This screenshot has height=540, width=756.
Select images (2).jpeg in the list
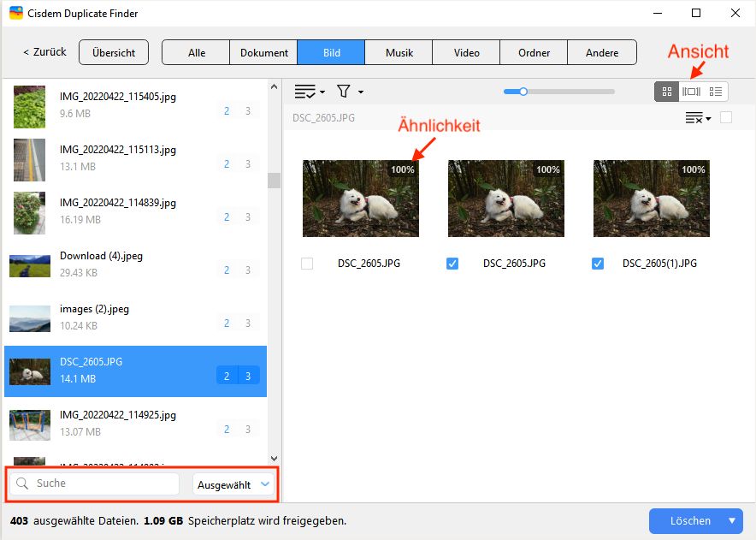pyautogui.click(x=135, y=318)
